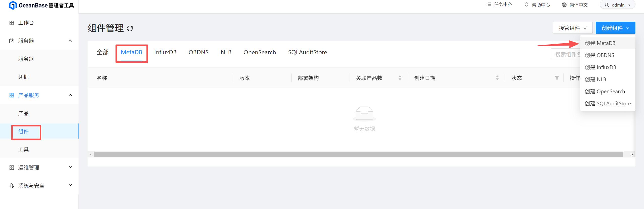Collapse the 产品服务 sidebar section
This screenshot has height=209, width=644.
click(x=70, y=95)
